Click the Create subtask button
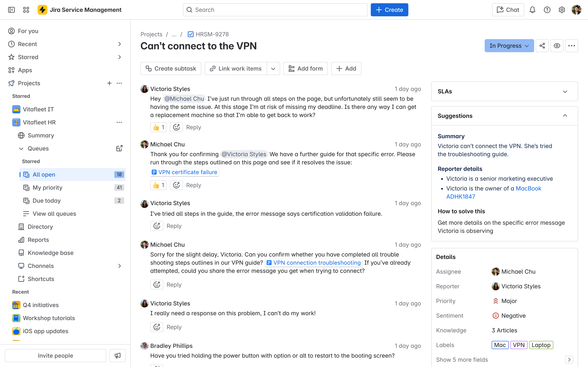This screenshot has width=588, height=367. point(171,69)
